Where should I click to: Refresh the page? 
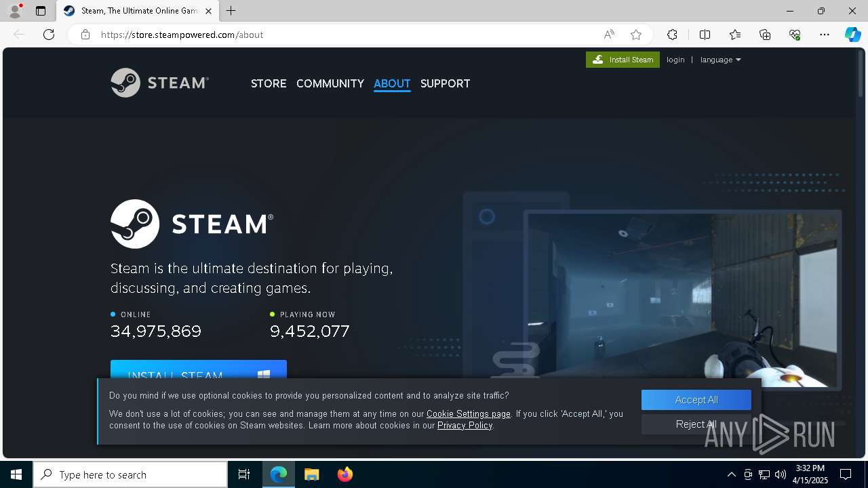click(49, 35)
